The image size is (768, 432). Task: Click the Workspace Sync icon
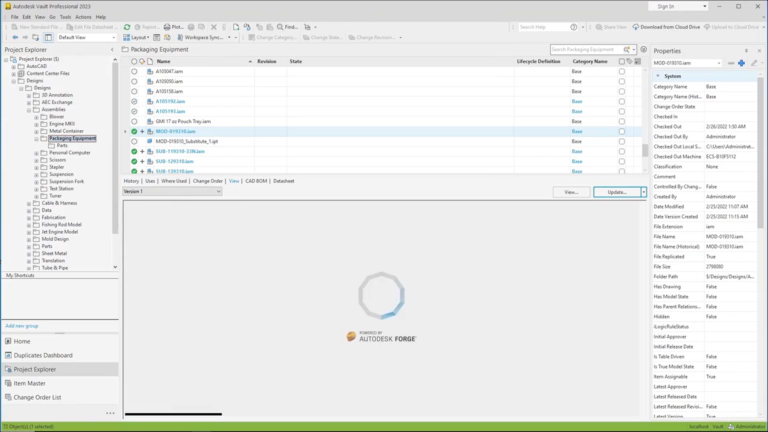click(180, 37)
